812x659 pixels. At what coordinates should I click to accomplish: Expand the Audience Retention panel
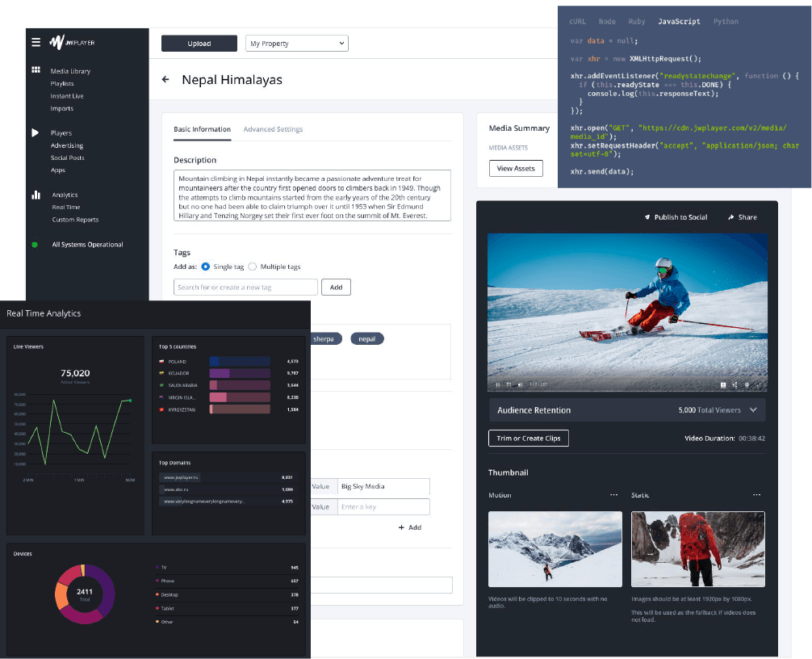[753, 410]
